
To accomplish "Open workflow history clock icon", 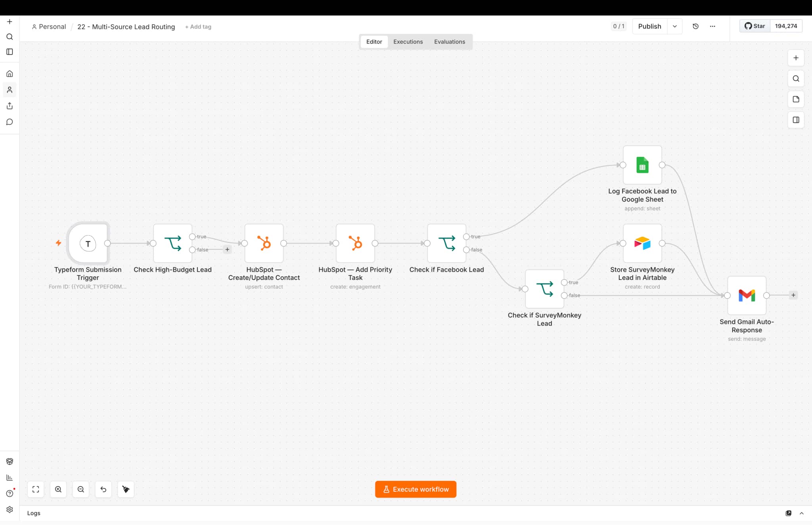I will coord(695,26).
